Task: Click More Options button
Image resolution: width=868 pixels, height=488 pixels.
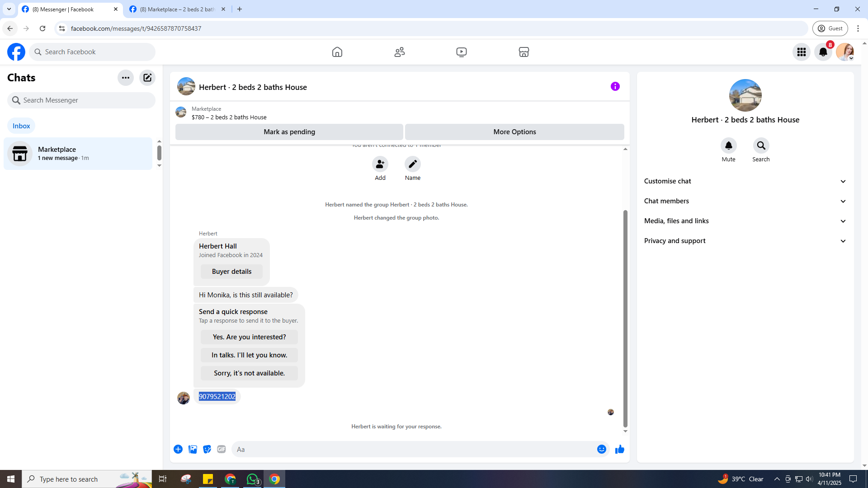Action: (514, 132)
